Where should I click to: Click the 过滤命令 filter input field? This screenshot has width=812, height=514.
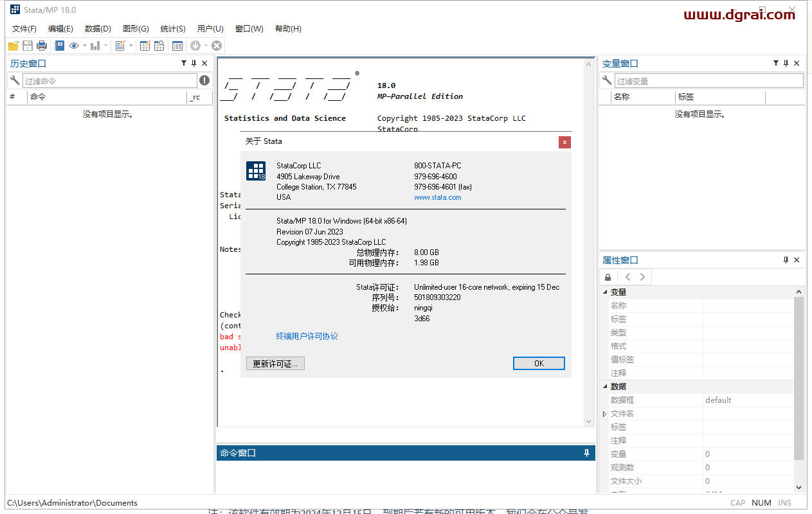click(x=110, y=81)
